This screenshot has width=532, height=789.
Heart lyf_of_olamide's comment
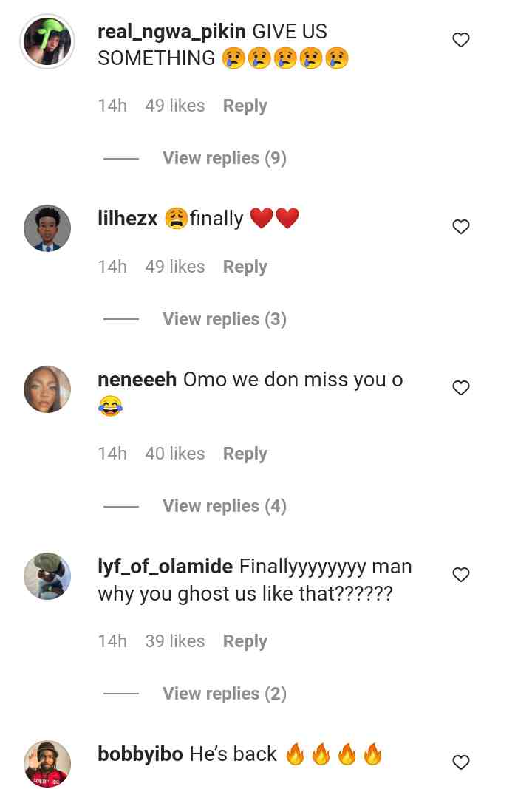[461, 575]
